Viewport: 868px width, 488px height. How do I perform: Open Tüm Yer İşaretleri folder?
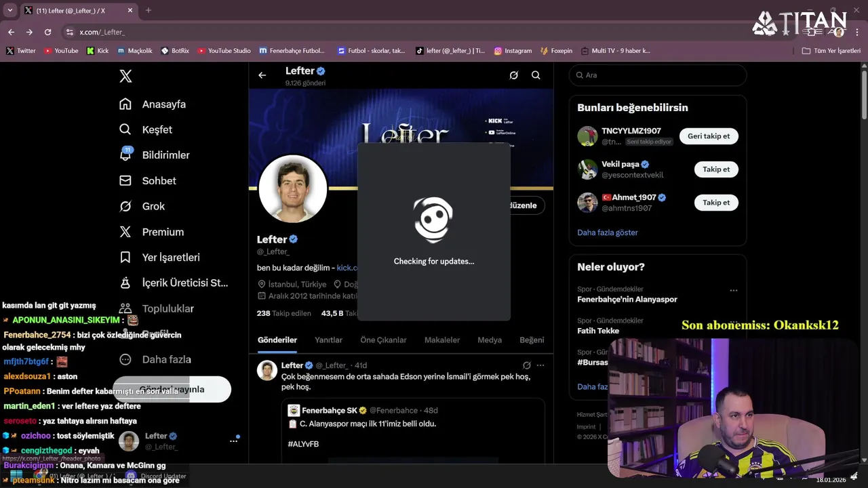coord(831,51)
